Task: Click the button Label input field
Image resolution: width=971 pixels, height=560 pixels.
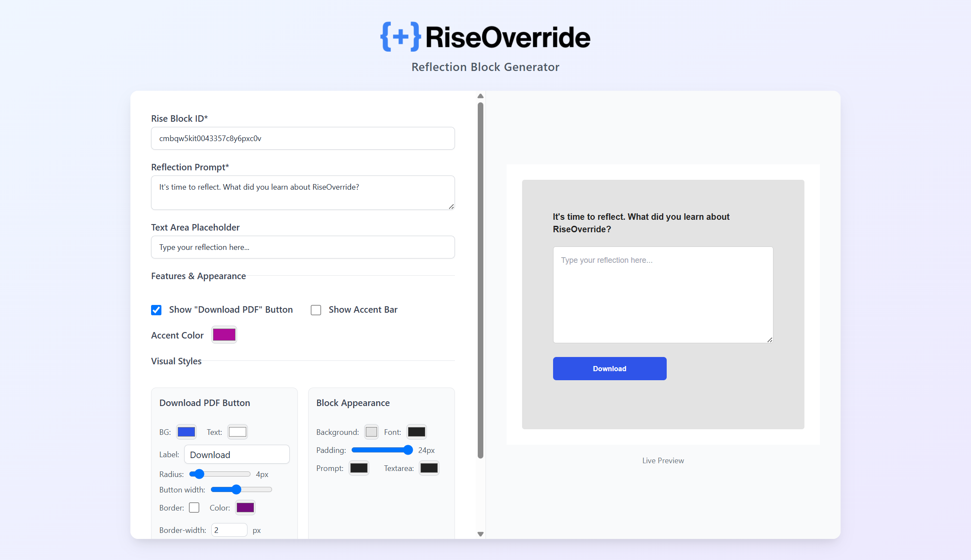Action: pyautogui.click(x=237, y=455)
